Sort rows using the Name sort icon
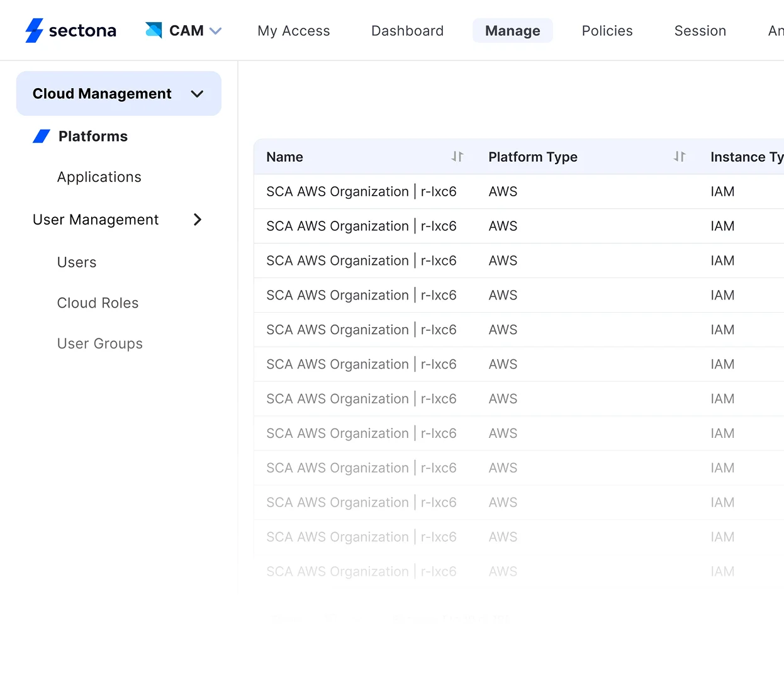 458,157
